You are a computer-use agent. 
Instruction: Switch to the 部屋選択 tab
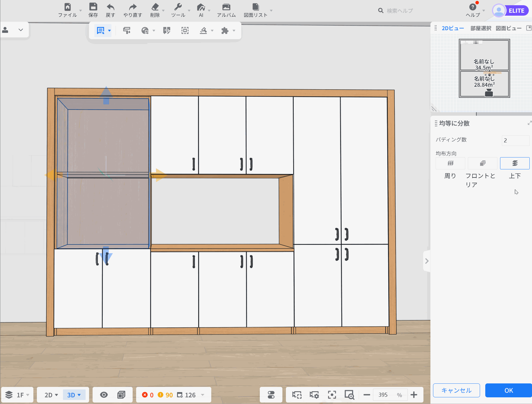[x=481, y=28]
